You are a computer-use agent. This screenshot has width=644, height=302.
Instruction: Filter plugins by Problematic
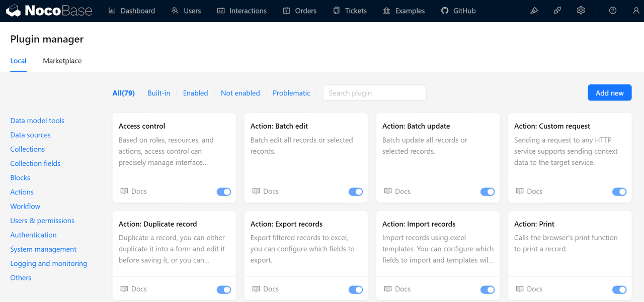coord(291,93)
